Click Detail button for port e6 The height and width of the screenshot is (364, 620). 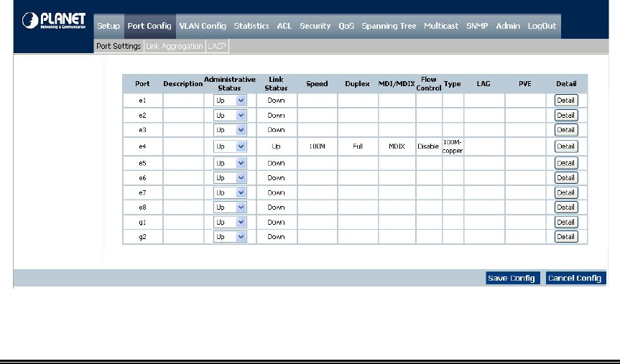click(x=566, y=178)
